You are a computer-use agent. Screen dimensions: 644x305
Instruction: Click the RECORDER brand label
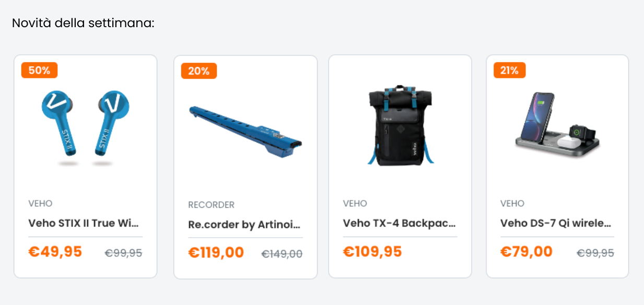coord(212,205)
